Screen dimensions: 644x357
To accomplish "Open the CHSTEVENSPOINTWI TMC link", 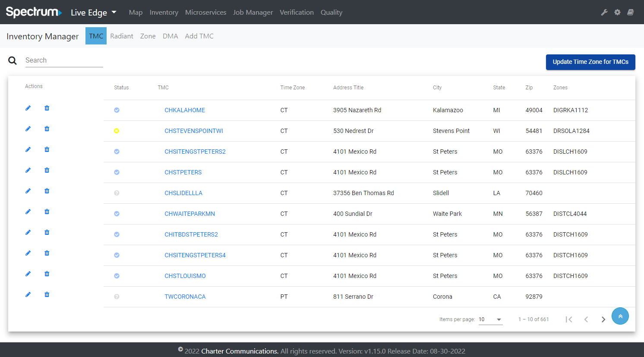I will click(x=194, y=131).
